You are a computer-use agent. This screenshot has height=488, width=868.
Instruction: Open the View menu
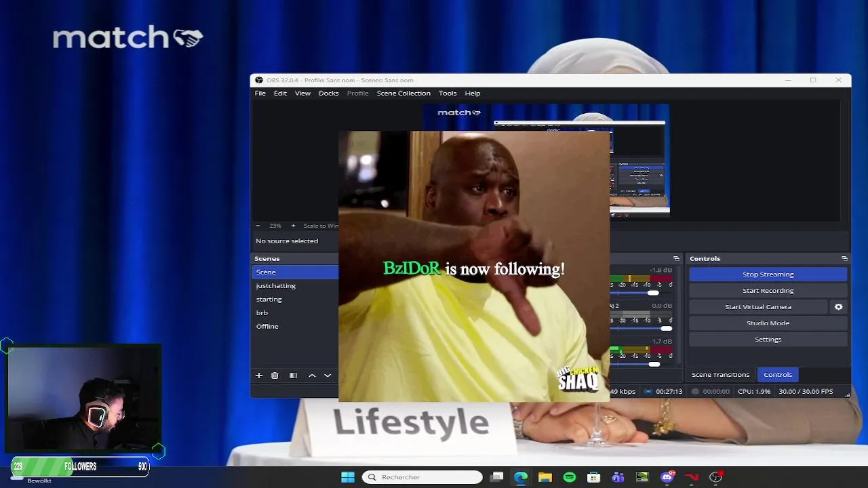(302, 93)
